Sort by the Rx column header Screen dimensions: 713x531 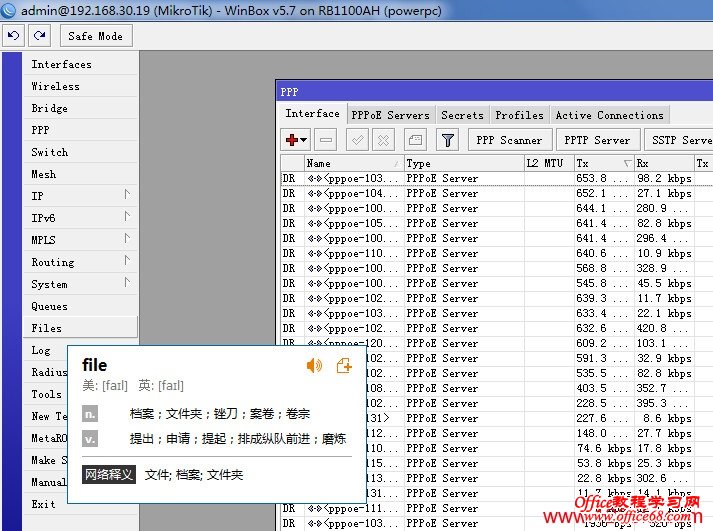[x=664, y=163]
